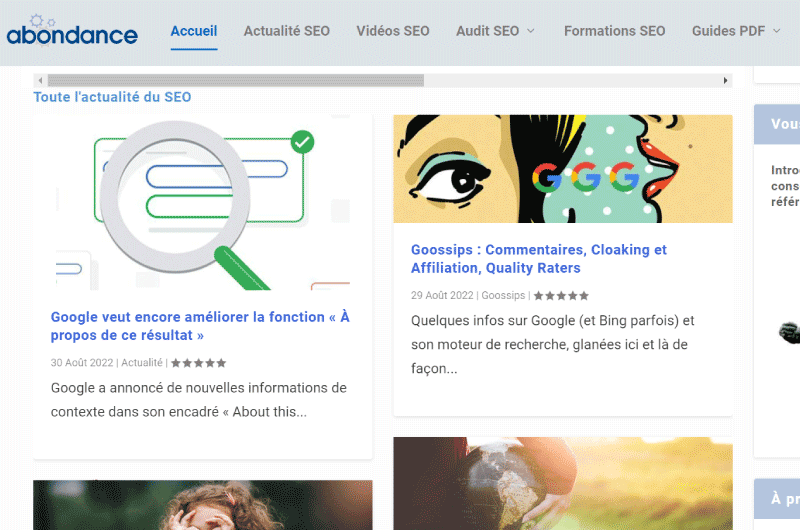The image size is (800, 530).
Task: Click the Actualité category link
Action: pyautogui.click(x=142, y=363)
